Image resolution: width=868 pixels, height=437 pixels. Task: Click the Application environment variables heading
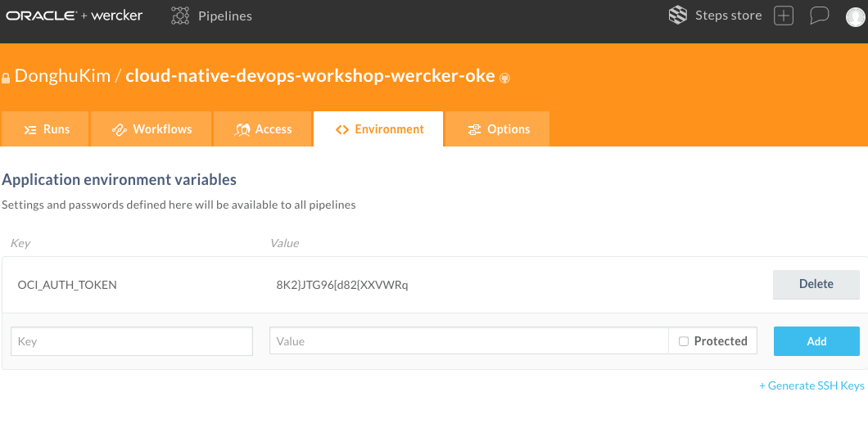119,180
